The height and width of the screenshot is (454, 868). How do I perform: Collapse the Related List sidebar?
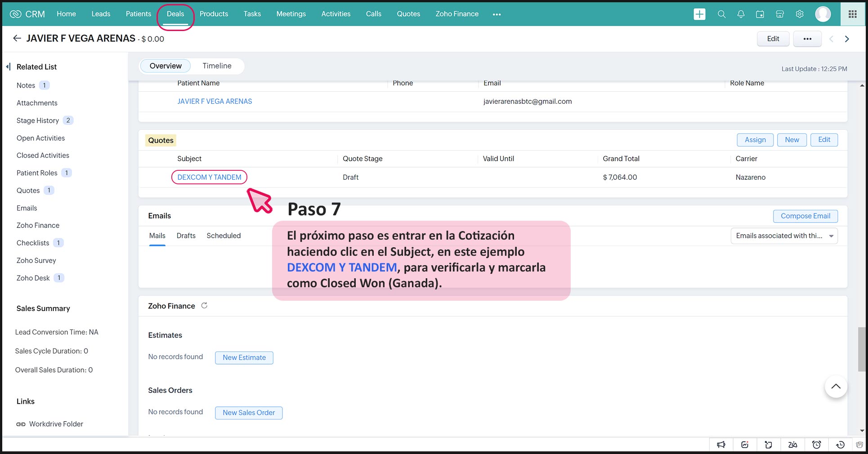pyautogui.click(x=9, y=67)
